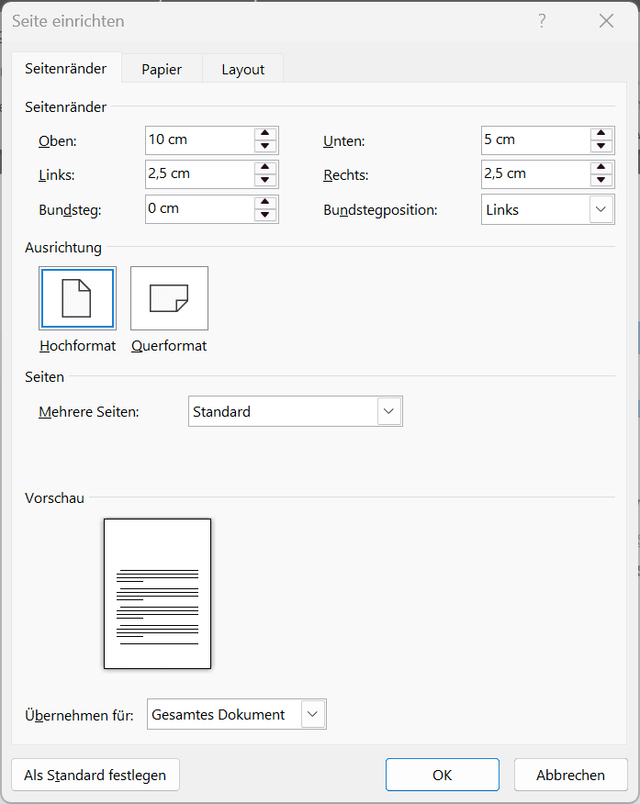
Task: Select the Querformat landscape orientation icon
Action: pyautogui.click(x=169, y=298)
